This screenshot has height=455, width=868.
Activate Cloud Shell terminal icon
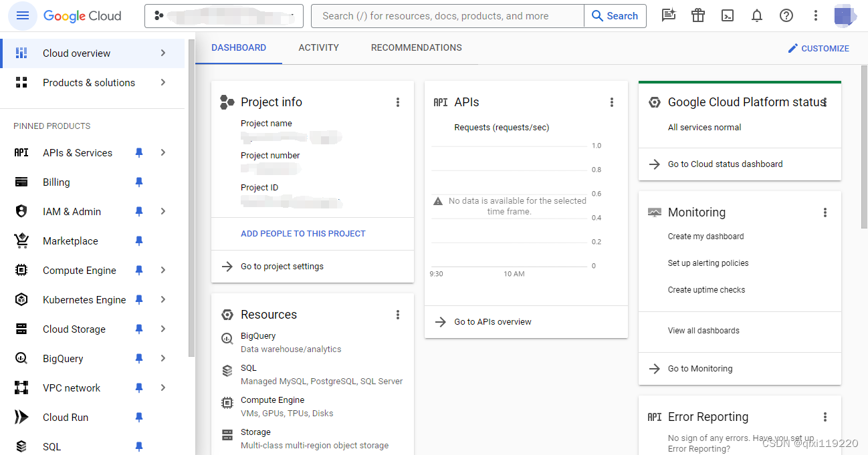(728, 16)
